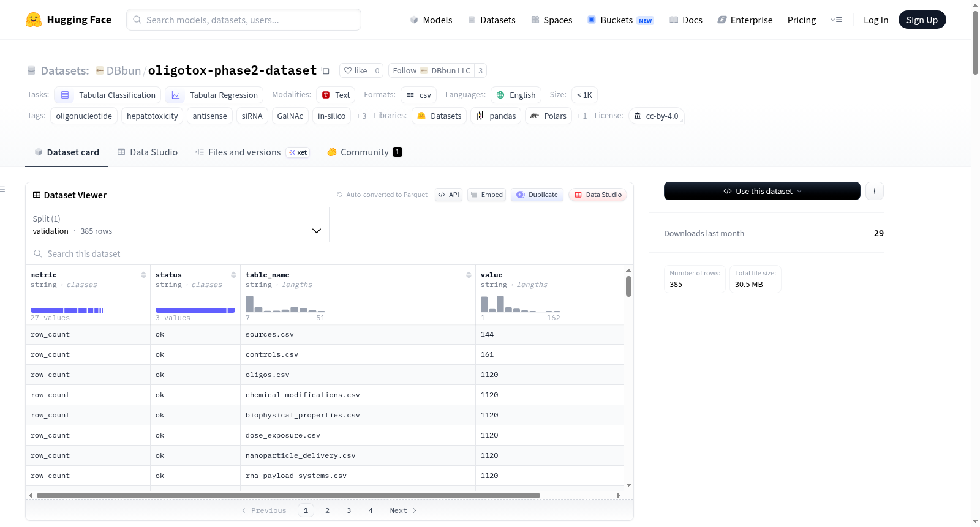Click the heart like button
Screen dimensions: 980x527
(x=355, y=70)
